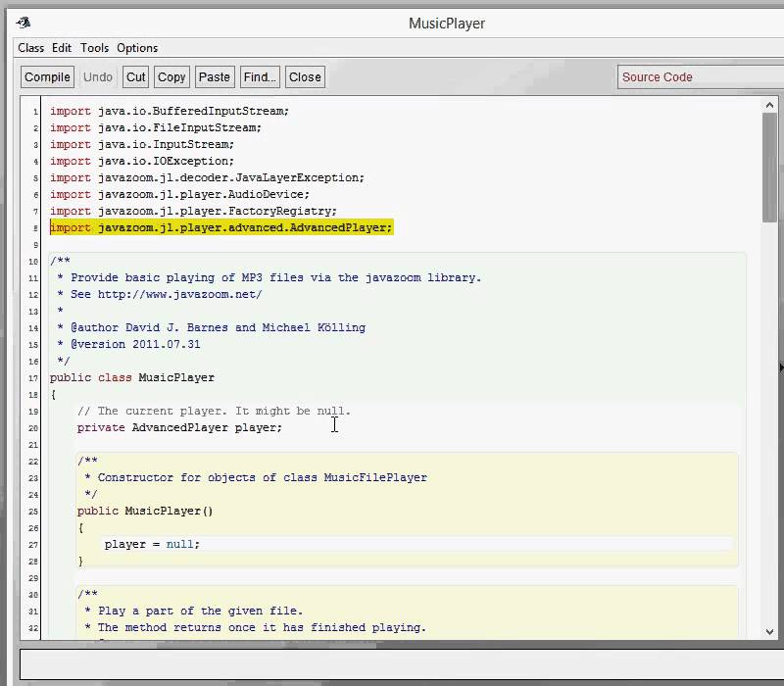Click line number 17 in the gutter
Viewport: 784px width, 686px height.
(33, 378)
